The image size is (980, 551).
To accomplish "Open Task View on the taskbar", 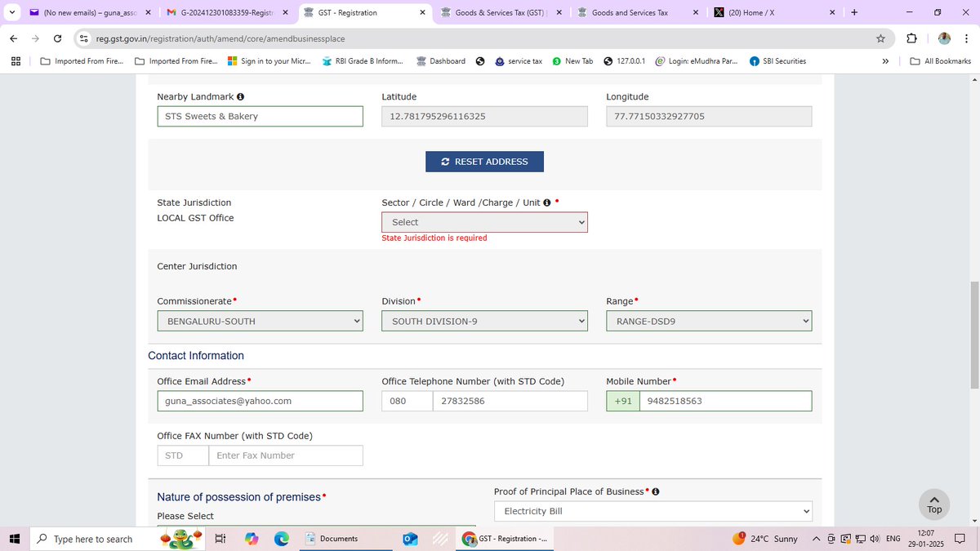I will (x=220, y=539).
